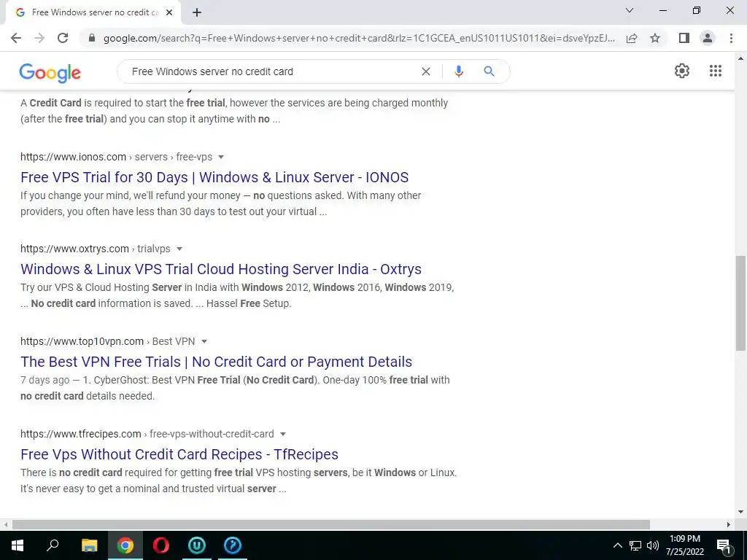Clear the search query with X
Image resolution: width=747 pixels, height=560 pixels.
(426, 71)
